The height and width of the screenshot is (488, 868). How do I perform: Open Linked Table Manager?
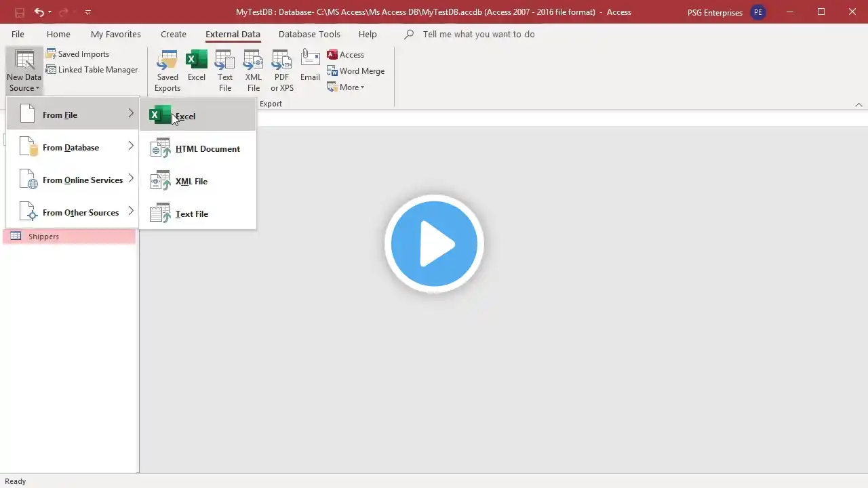click(x=92, y=70)
